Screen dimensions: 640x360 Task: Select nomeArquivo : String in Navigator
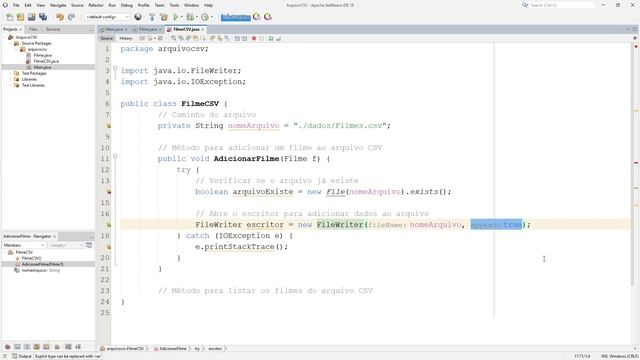point(40,270)
